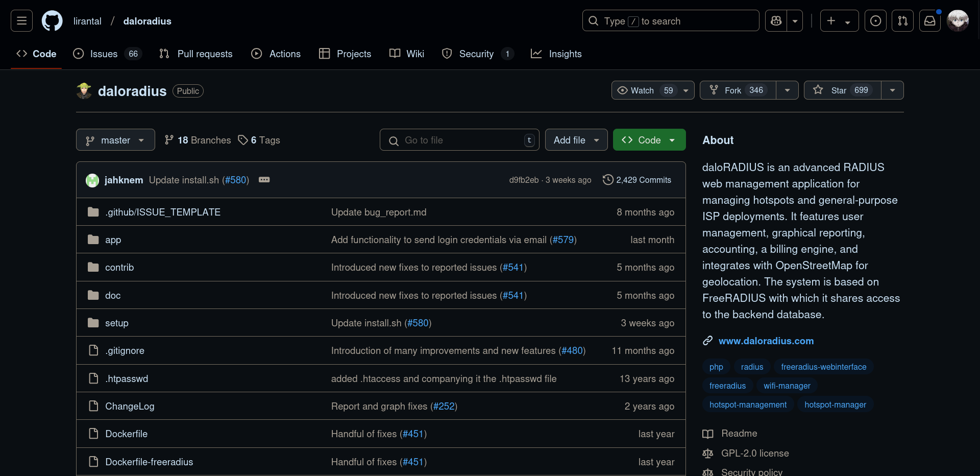Star the daloradius repository
Viewport: 980px width, 476px height.
click(843, 90)
